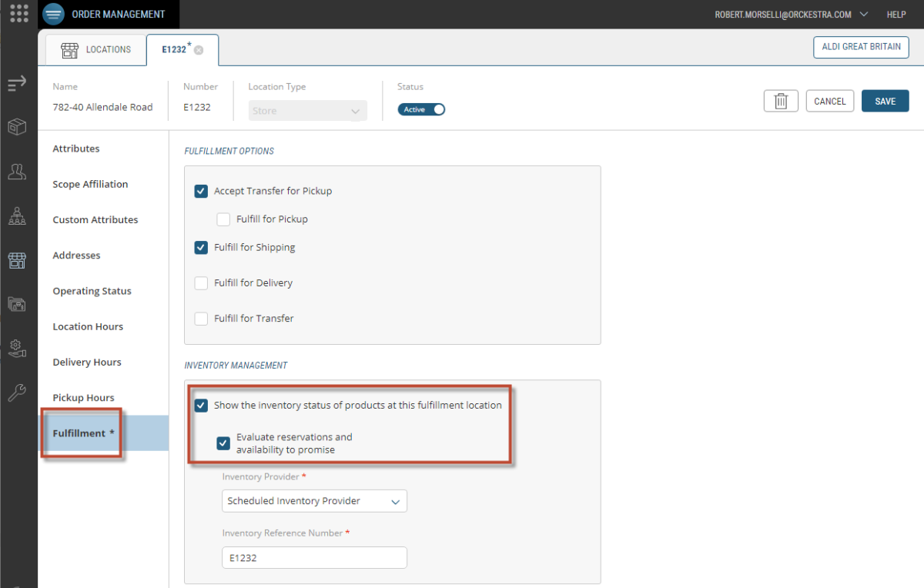Expand the left sidebar arrow icon
Image resolution: width=924 pixels, height=588 pixels.
(17, 83)
